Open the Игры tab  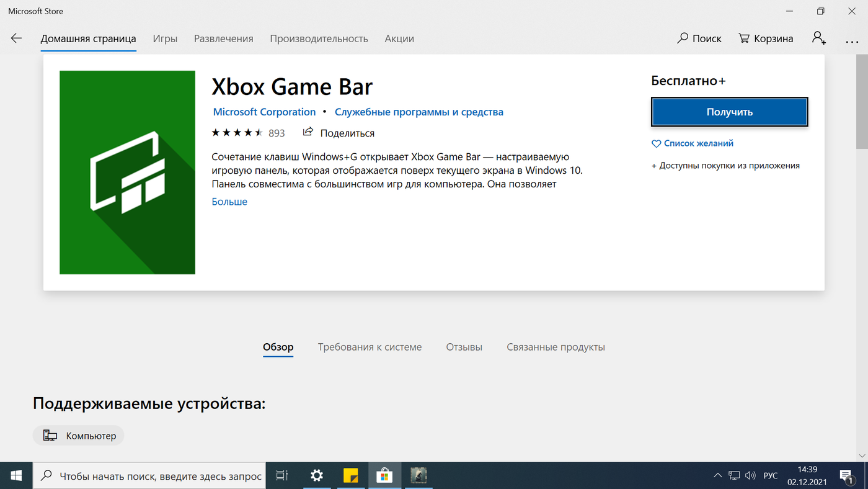pos(165,38)
